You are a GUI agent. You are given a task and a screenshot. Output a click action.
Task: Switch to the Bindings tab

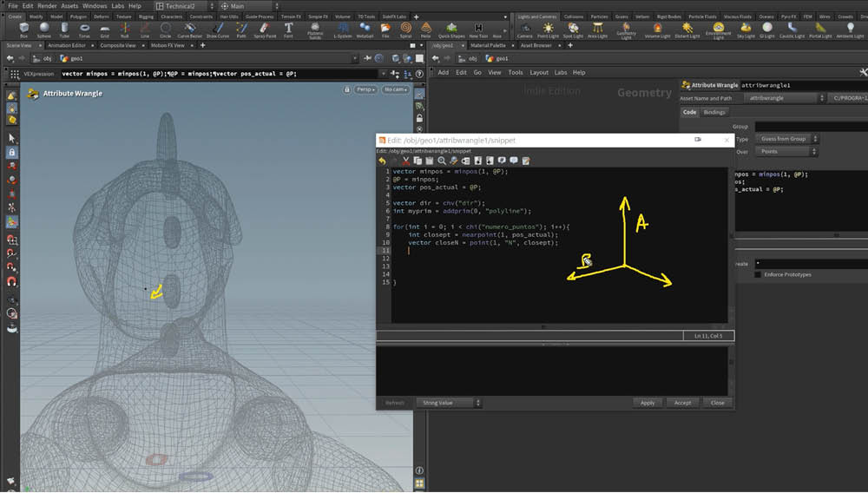click(x=714, y=112)
